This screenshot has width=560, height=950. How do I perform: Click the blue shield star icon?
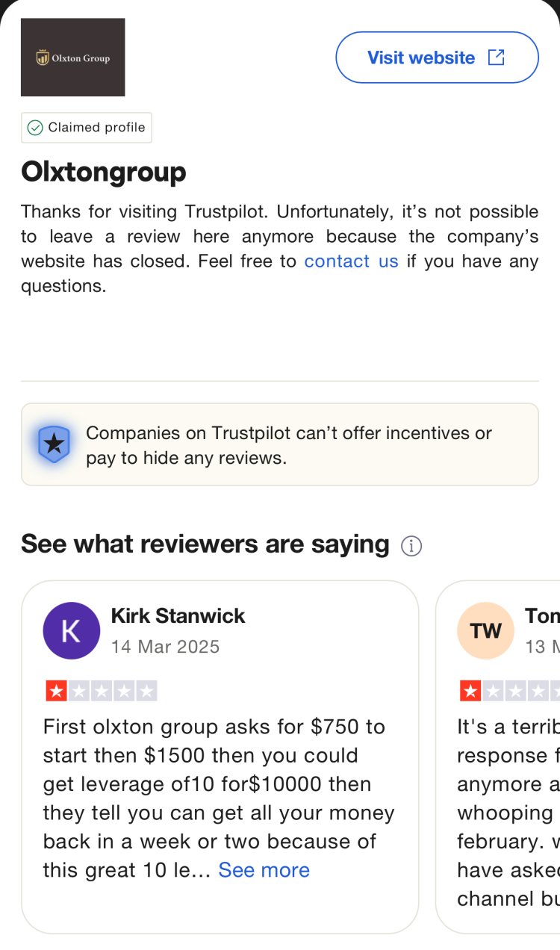[54, 444]
